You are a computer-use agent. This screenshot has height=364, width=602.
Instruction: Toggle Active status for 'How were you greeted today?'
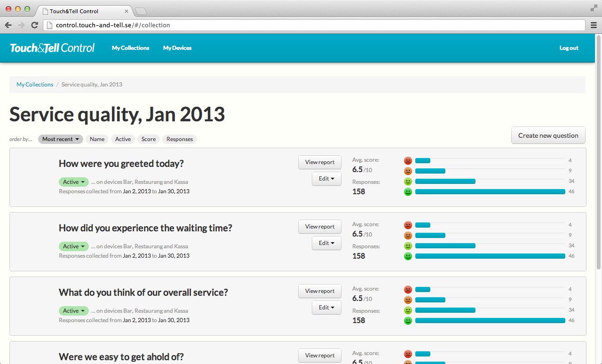(74, 182)
